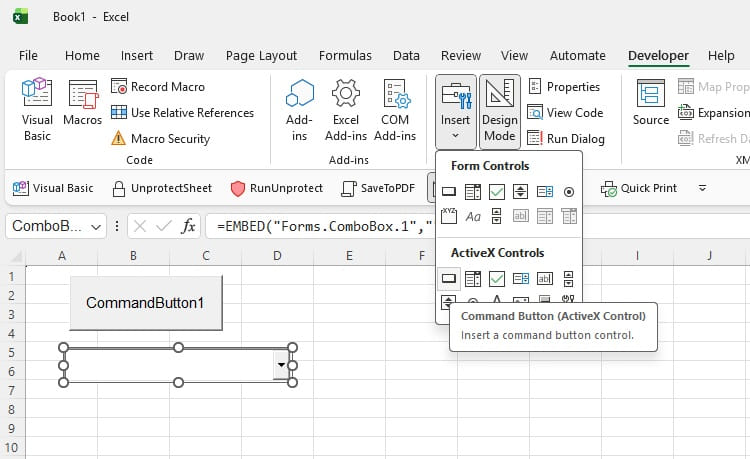Viewport: 750px width, 459px height.
Task: Switch to the Data tab
Action: coord(406,56)
